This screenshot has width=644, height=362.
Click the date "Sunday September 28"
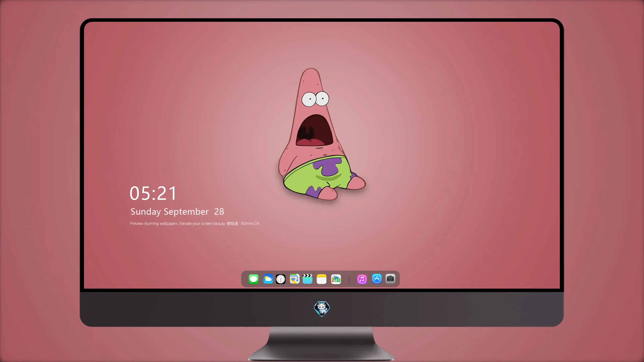pos(177,212)
